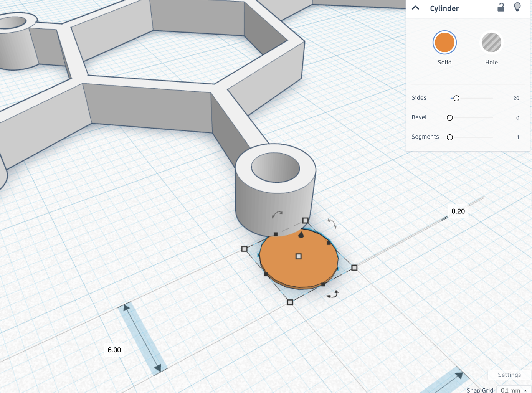Select the 0.20 dimension value to edit it
Screen dimensions: 532x393
point(458,211)
